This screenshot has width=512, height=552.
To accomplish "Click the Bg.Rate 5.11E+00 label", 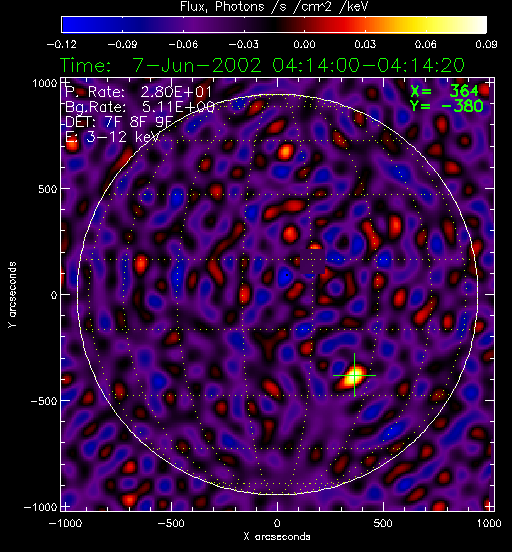I will [140, 107].
